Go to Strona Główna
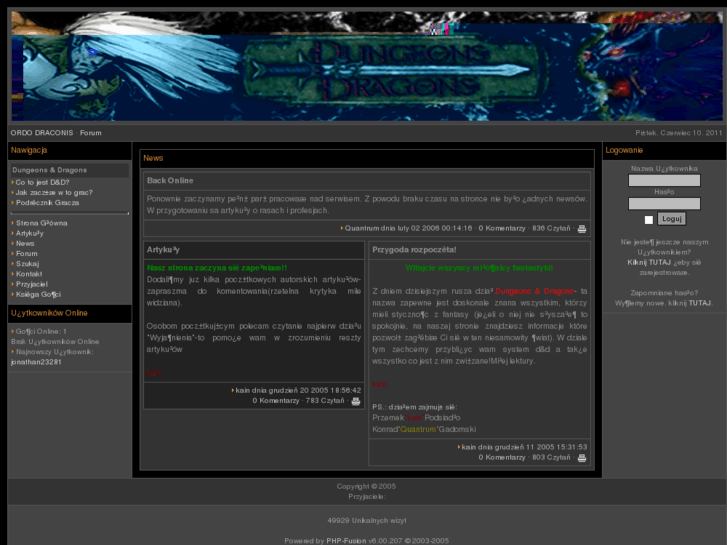727x545 pixels. coord(41,223)
